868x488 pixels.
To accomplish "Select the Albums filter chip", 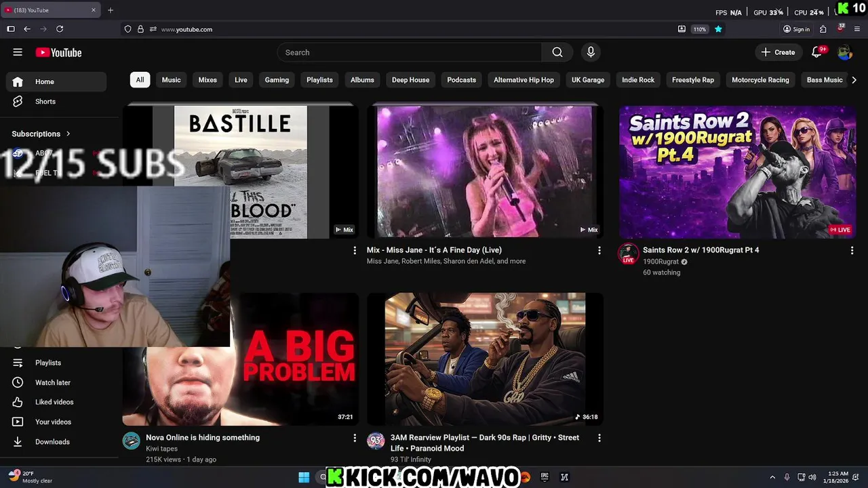I will (362, 80).
